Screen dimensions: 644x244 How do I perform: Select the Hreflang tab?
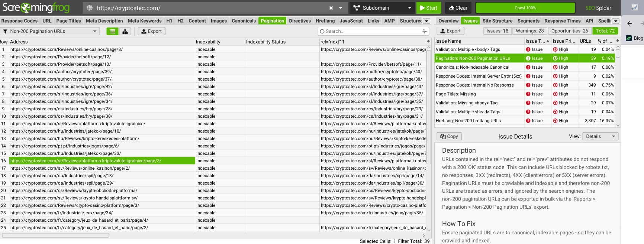[325, 21]
